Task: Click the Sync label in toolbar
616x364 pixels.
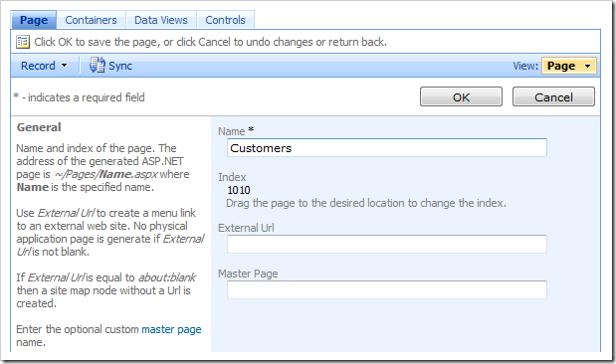Action: (120, 66)
